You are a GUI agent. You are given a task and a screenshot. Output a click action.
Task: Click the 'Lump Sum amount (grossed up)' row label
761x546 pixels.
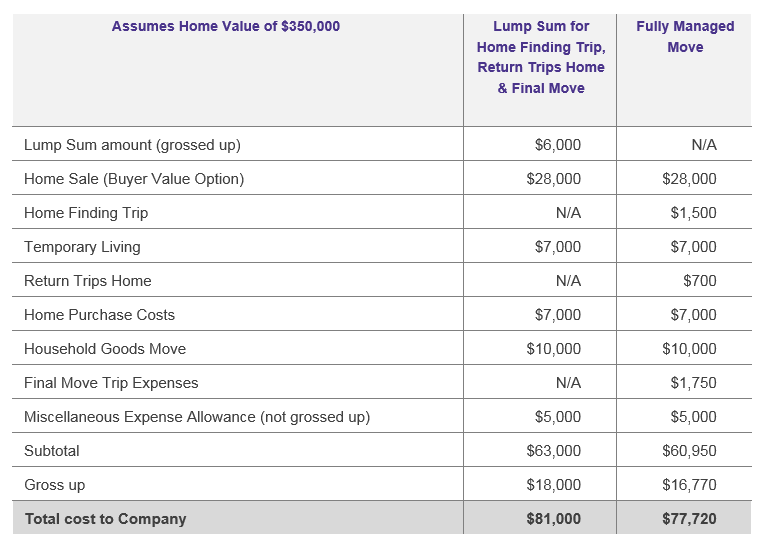click(132, 145)
